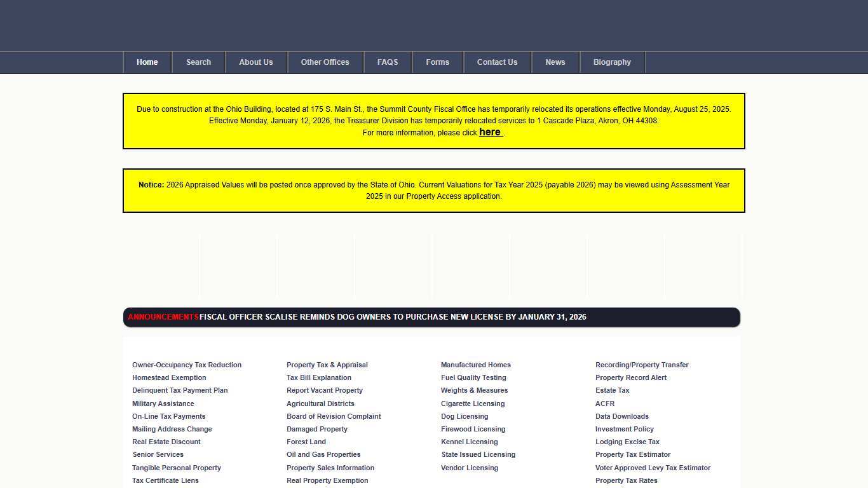Open the Search menu item

click(x=198, y=62)
